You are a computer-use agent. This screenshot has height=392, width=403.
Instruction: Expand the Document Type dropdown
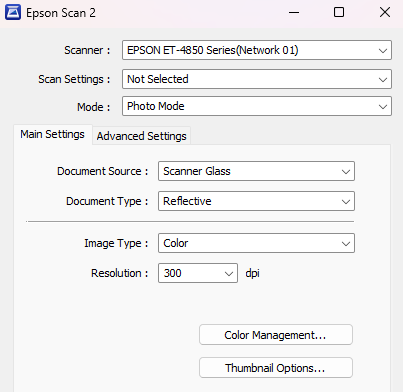point(256,201)
